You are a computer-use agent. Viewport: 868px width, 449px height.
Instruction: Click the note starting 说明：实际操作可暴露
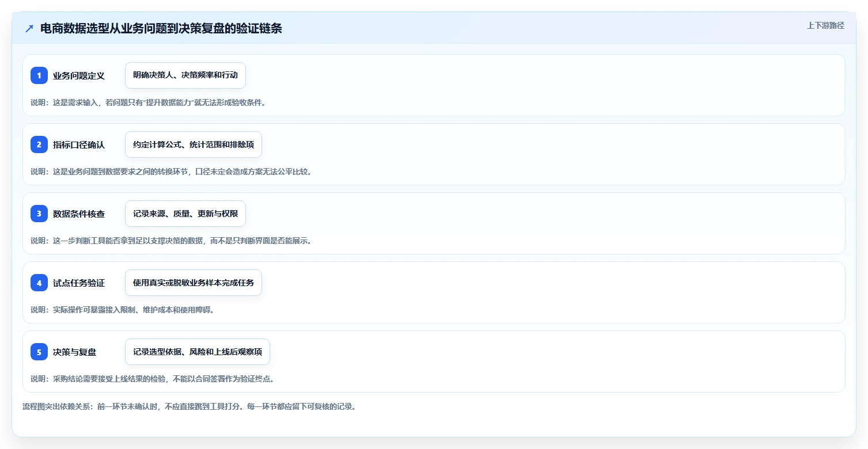(122, 310)
